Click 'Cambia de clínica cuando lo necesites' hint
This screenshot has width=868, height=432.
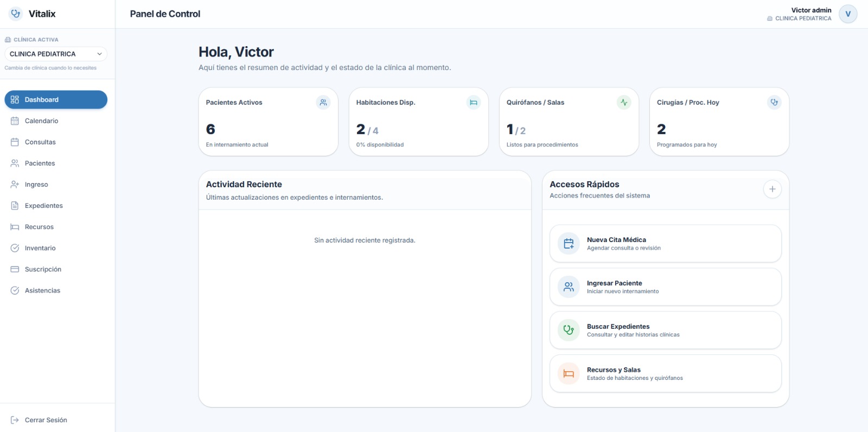[50, 68]
